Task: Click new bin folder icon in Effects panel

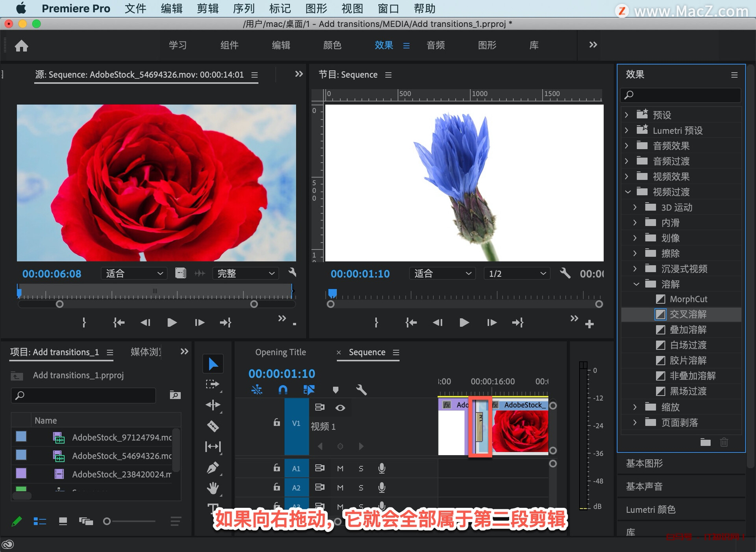Action: (705, 442)
